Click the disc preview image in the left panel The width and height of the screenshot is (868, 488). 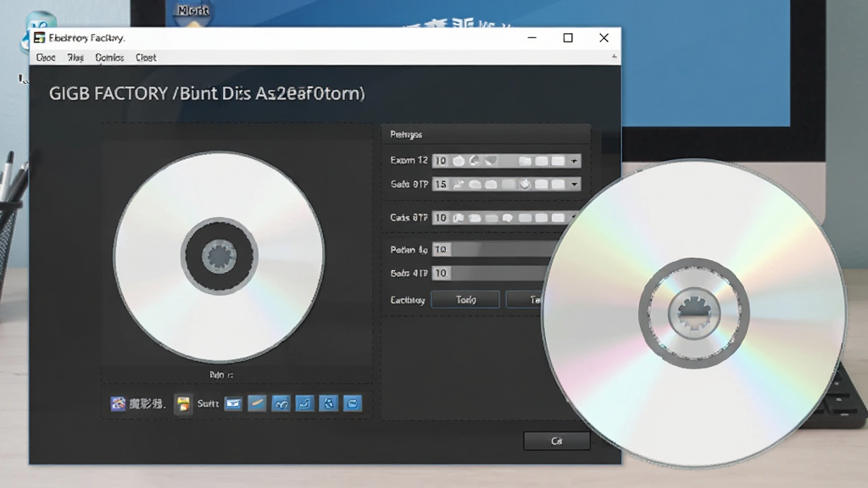tap(220, 256)
